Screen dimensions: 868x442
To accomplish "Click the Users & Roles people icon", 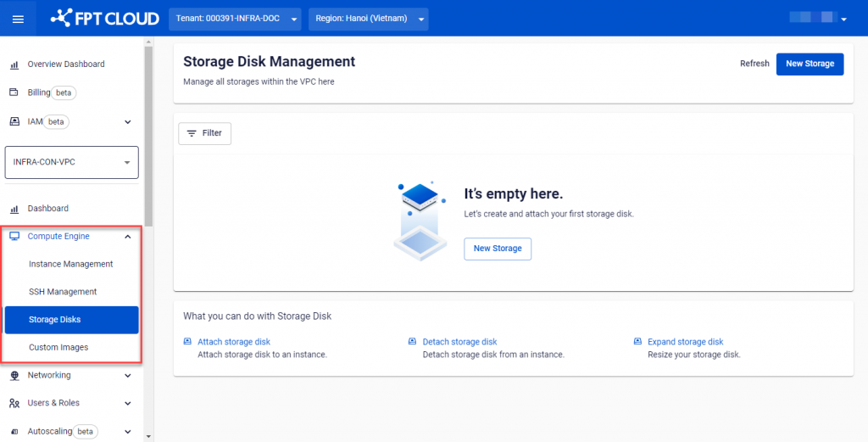I will coord(14,403).
